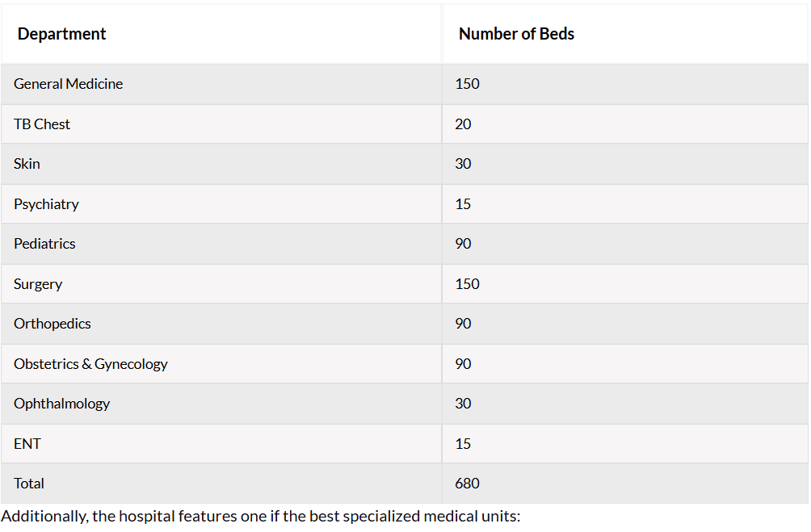Click Surgery's 150 beds value

point(467,284)
